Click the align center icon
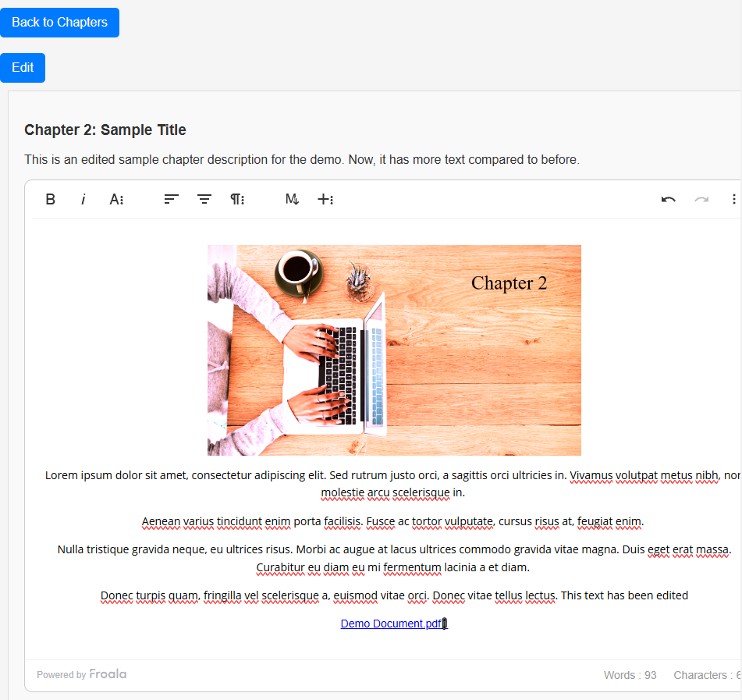Screen dimensions: 742x700 click(204, 200)
